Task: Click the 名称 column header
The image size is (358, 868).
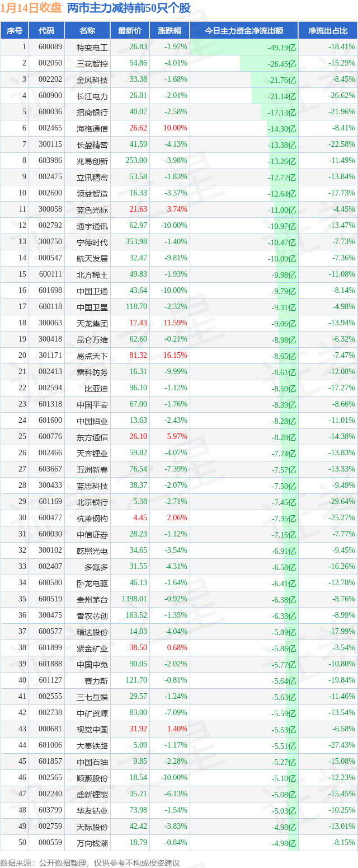Action: coord(87,31)
